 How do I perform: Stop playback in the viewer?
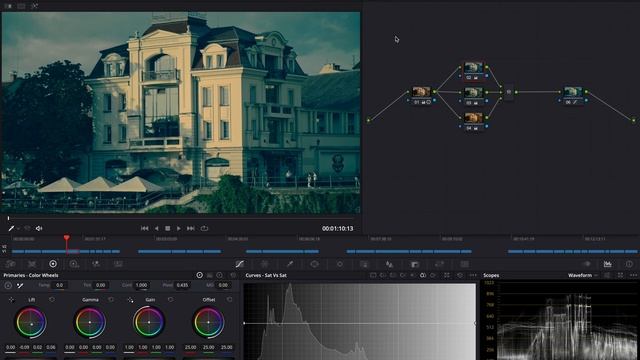pyautogui.click(x=167, y=228)
